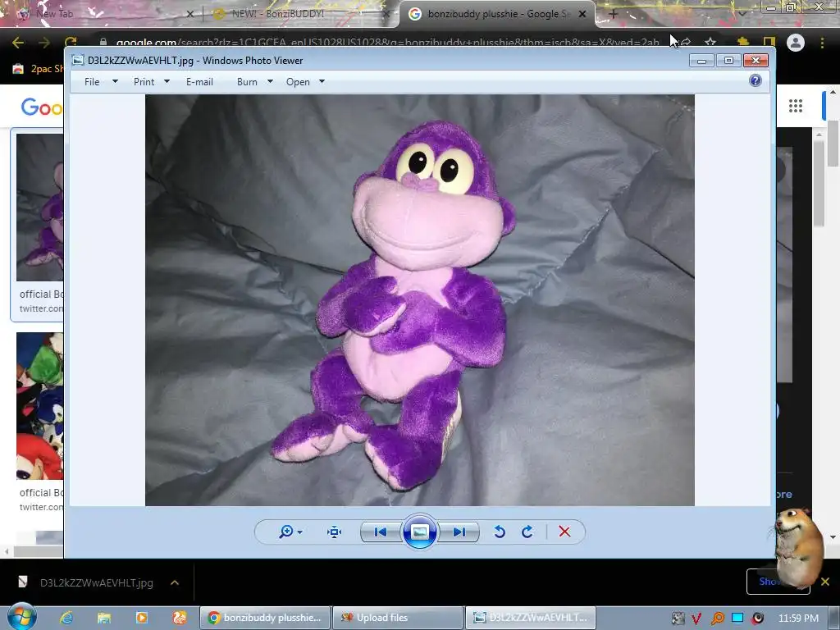Open the Chrome profile avatar
840x630 pixels.
[796, 43]
